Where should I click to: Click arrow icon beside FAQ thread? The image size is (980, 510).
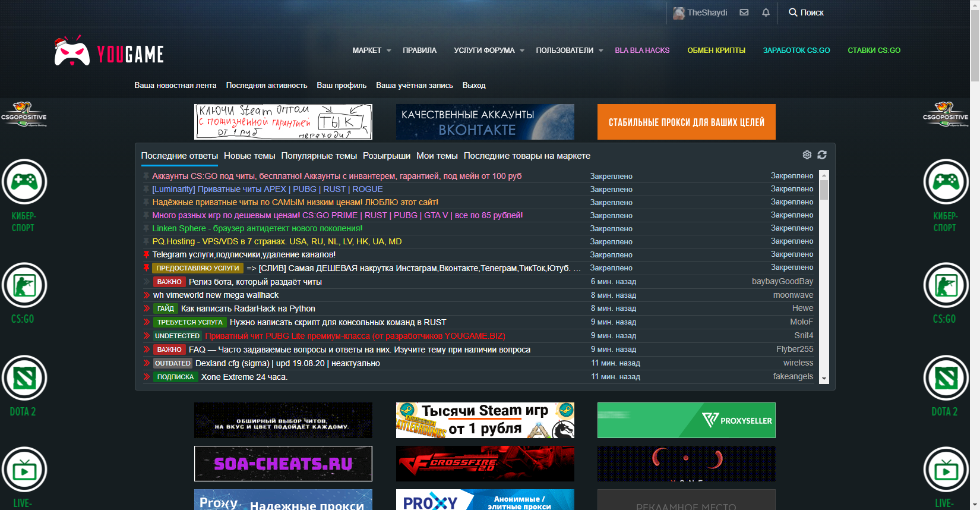coord(146,350)
